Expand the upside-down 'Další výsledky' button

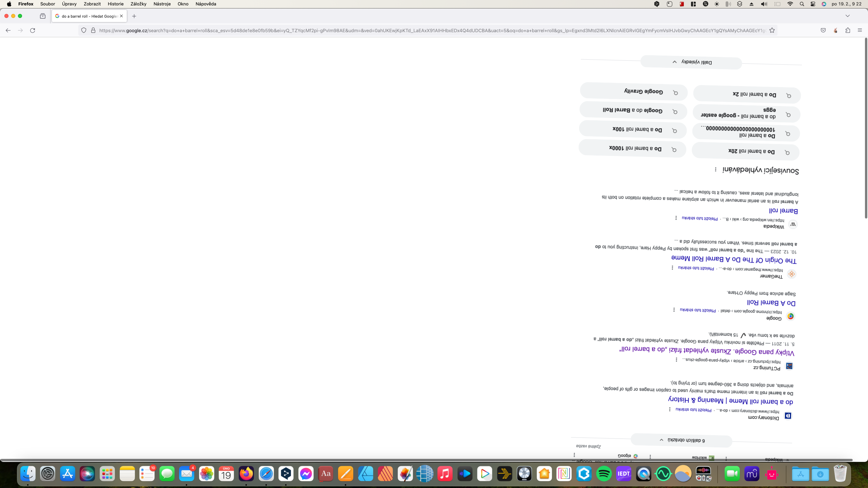(691, 62)
